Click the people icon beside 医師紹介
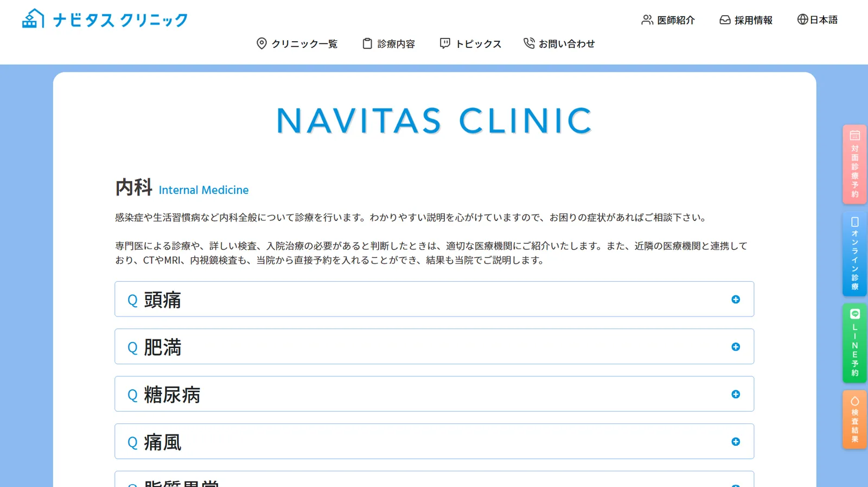The image size is (868, 487). click(x=647, y=20)
